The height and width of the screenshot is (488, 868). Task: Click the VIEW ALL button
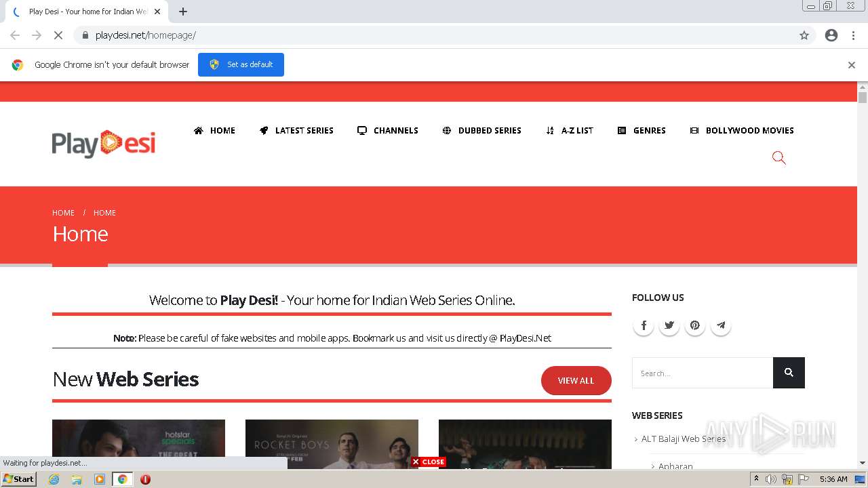click(576, 380)
